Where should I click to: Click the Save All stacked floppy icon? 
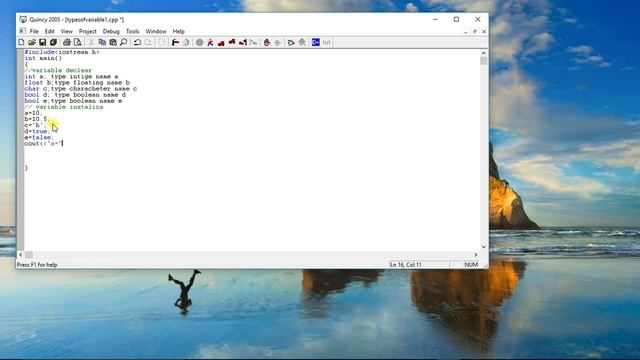(x=53, y=42)
